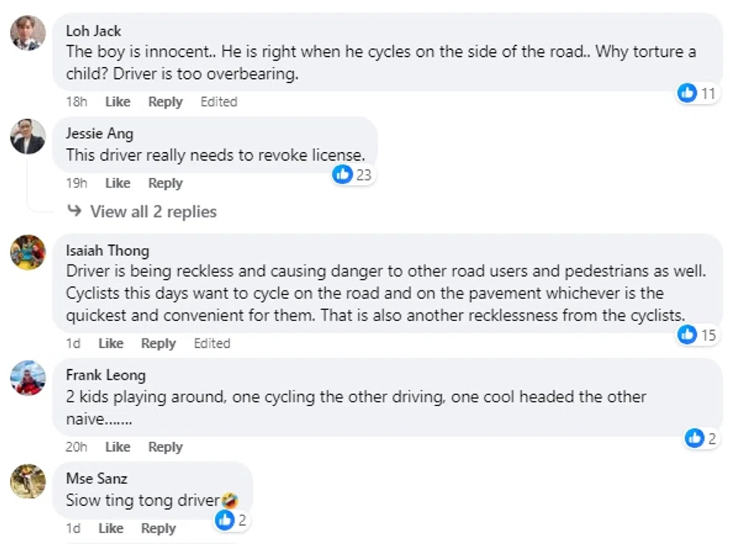Reply to Jessie Ang's comment

[x=165, y=183]
